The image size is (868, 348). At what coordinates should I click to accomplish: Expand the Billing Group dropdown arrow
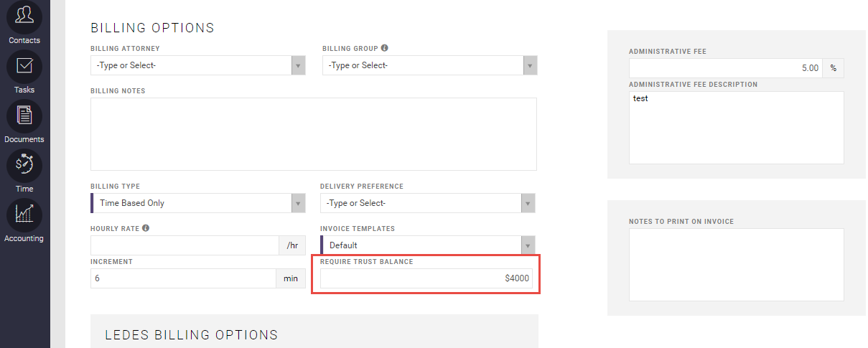(x=530, y=65)
